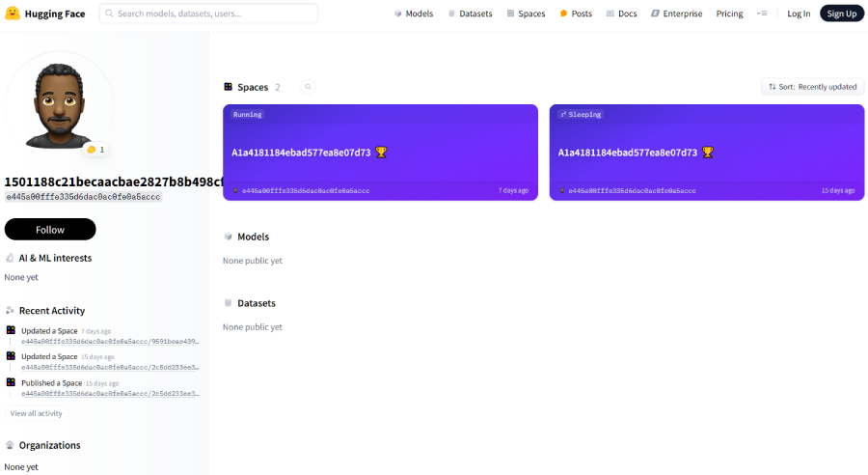The image size is (868, 475).
Task: Click the Hugging Face logo icon
Action: (x=13, y=14)
